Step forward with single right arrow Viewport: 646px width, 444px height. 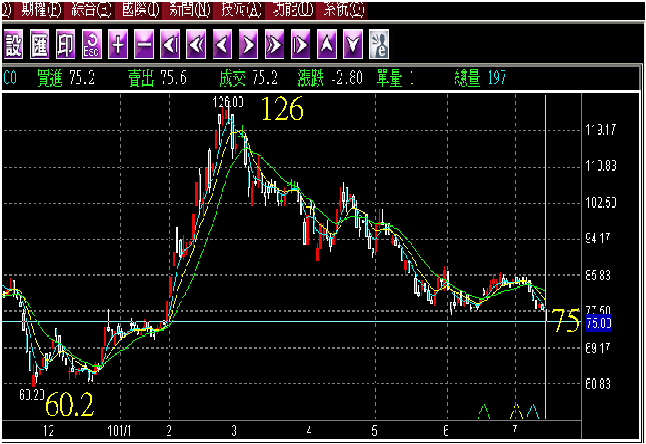click(x=248, y=45)
